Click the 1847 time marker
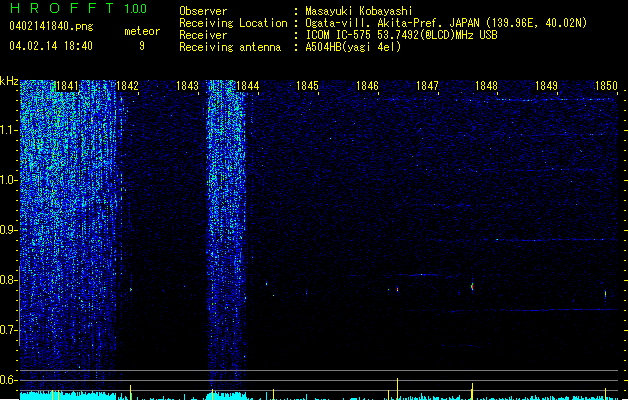The image size is (629, 400). [x=427, y=86]
